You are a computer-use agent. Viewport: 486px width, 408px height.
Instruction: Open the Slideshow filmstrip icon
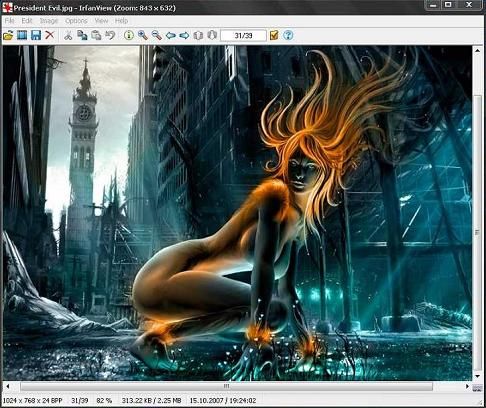pyautogui.click(x=22, y=35)
